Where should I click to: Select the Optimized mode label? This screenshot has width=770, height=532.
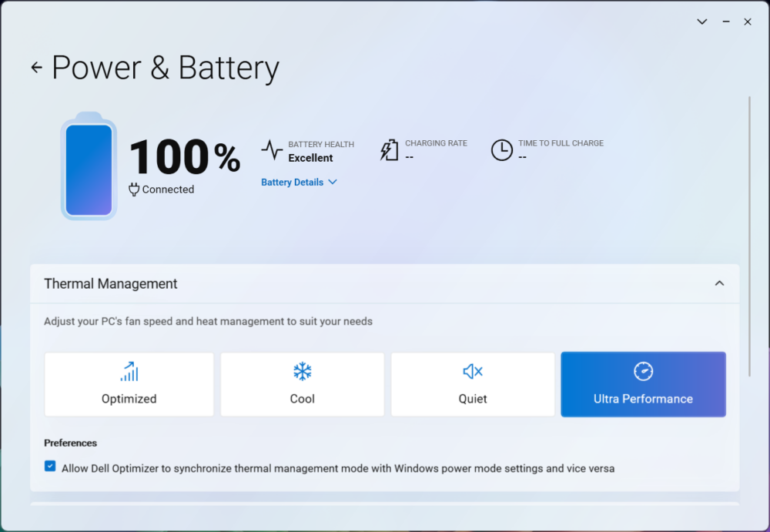coord(129,399)
